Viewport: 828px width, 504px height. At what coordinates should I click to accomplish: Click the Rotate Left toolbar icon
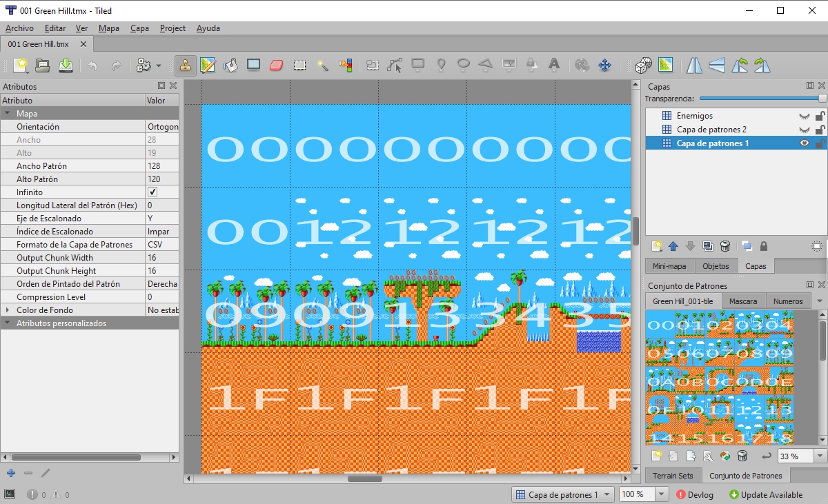(740, 65)
